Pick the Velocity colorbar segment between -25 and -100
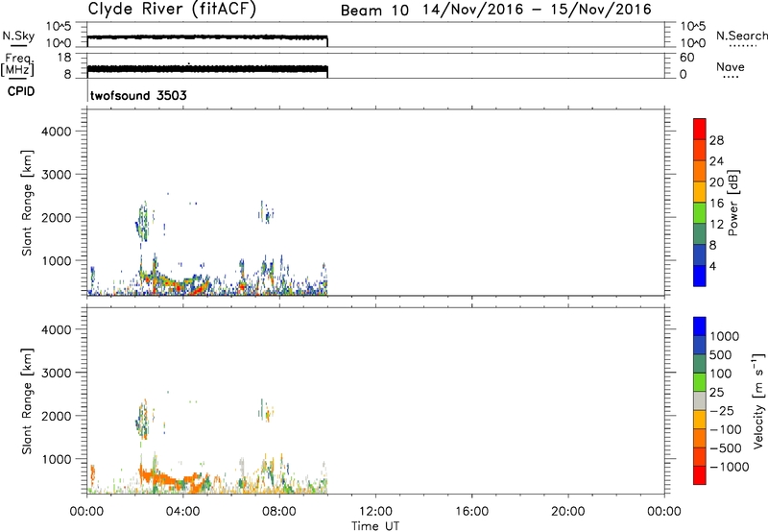Image resolution: width=768 pixels, height=532 pixels. coord(700,419)
